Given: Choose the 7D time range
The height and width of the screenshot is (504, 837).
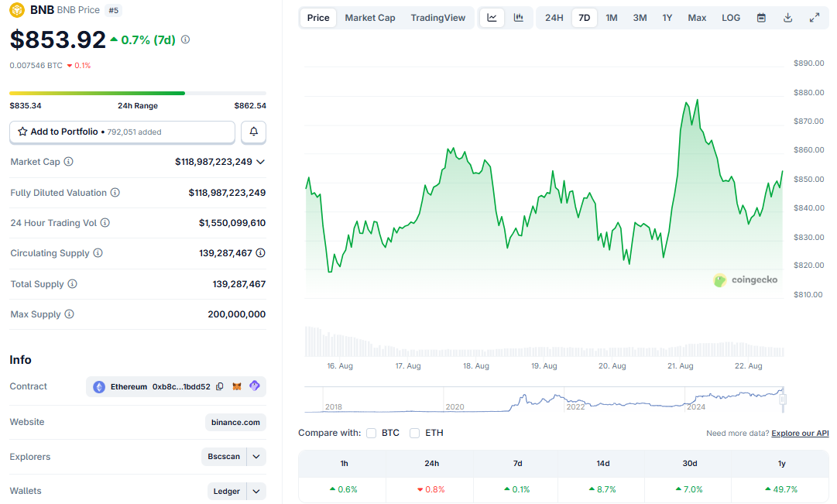Looking at the screenshot, I should click(585, 18).
